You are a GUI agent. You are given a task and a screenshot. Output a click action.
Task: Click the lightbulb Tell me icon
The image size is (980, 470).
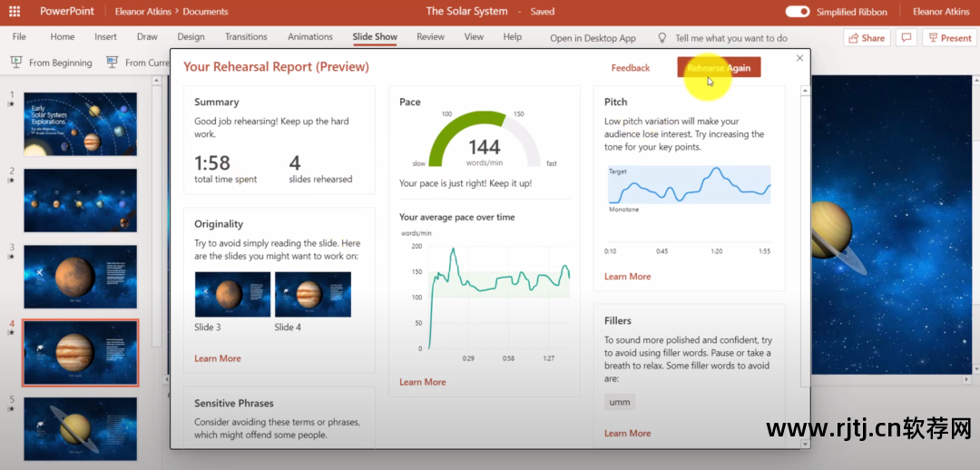[x=662, y=38]
